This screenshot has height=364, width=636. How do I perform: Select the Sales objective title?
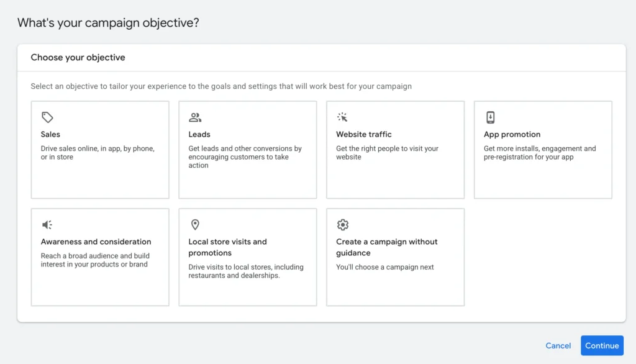[50, 134]
